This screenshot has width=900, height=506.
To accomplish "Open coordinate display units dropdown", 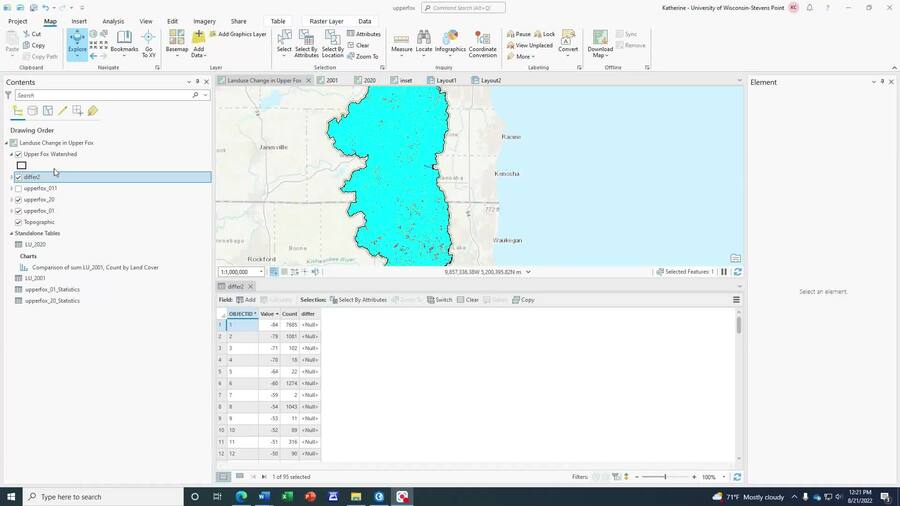I will click(x=528, y=272).
